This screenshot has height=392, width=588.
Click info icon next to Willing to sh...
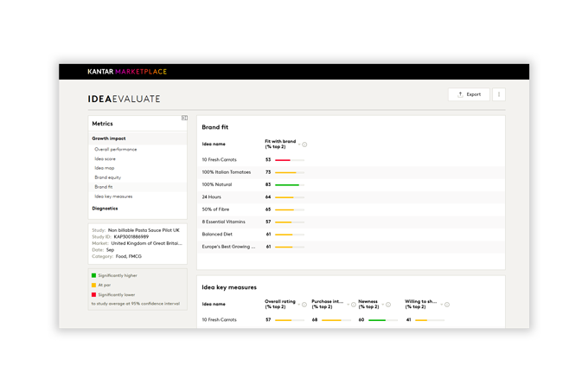(x=447, y=305)
